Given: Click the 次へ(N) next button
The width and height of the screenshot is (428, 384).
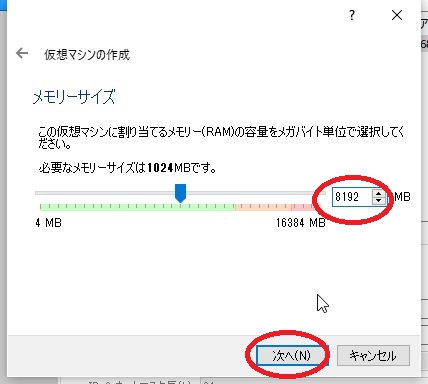Looking at the screenshot, I should coord(292,355).
